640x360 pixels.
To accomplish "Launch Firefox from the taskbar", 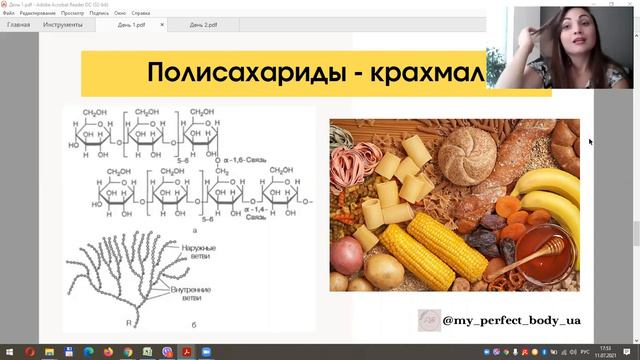I will (108, 352).
